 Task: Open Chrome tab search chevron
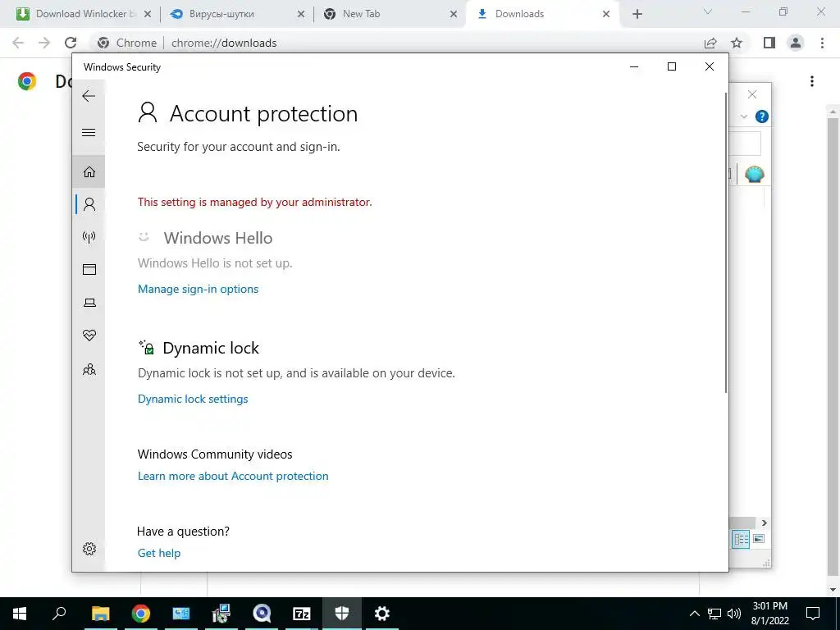tap(708, 11)
